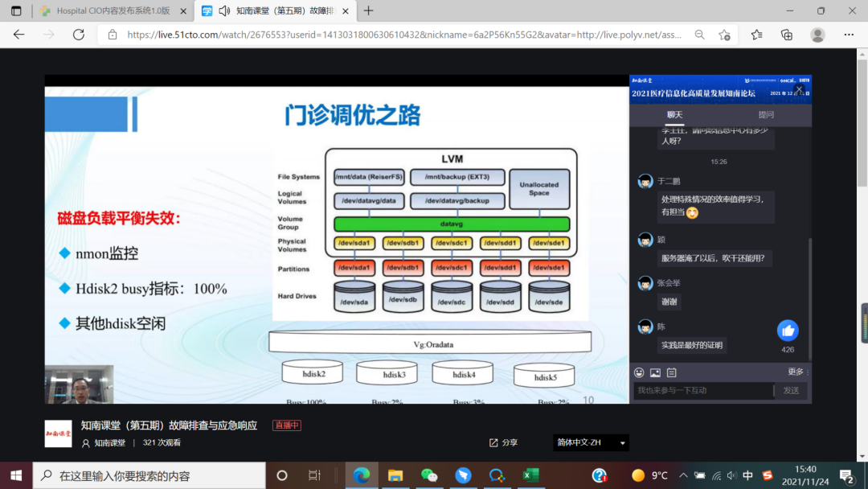Open the Windows Start menu
Image resolution: width=868 pixels, height=489 pixels.
16,475
